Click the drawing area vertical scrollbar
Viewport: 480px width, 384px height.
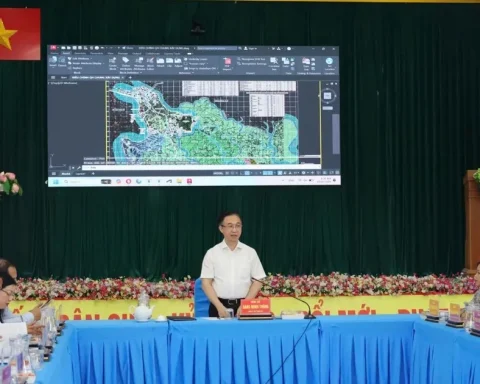point(336,133)
